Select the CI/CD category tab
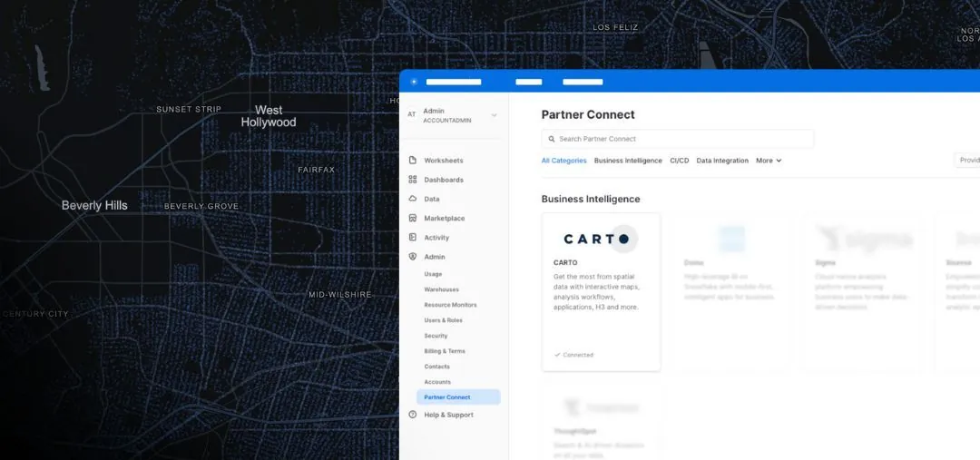Viewport: 980px width, 460px height. click(x=679, y=161)
